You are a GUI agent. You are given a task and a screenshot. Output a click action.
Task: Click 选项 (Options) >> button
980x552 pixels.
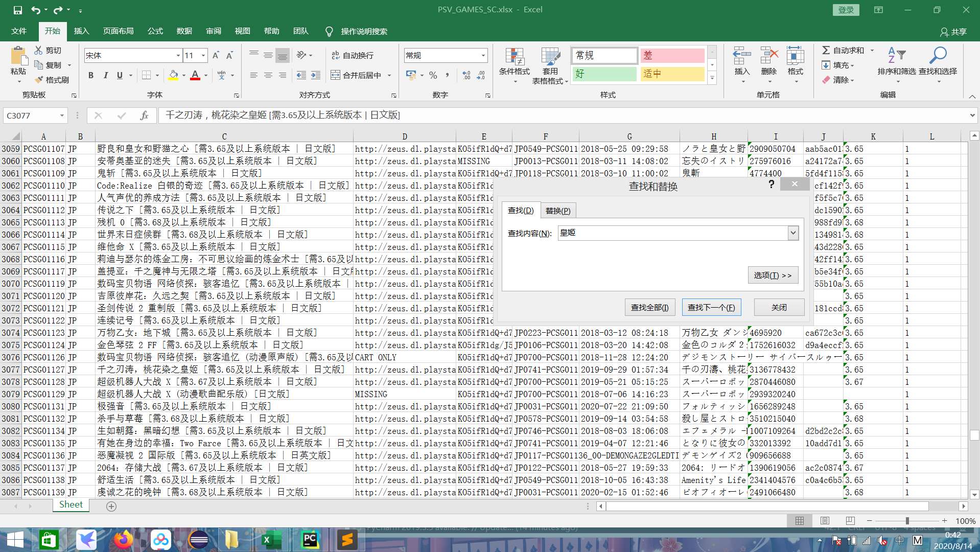pos(773,275)
